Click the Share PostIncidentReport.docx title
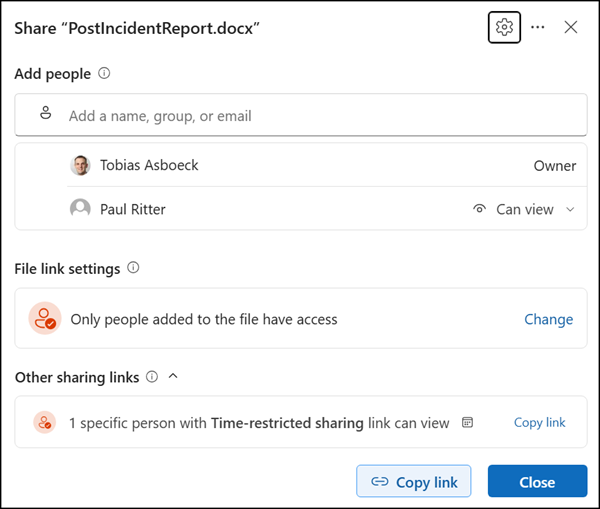Image resolution: width=600 pixels, height=509 pixels. coord(137,28)
